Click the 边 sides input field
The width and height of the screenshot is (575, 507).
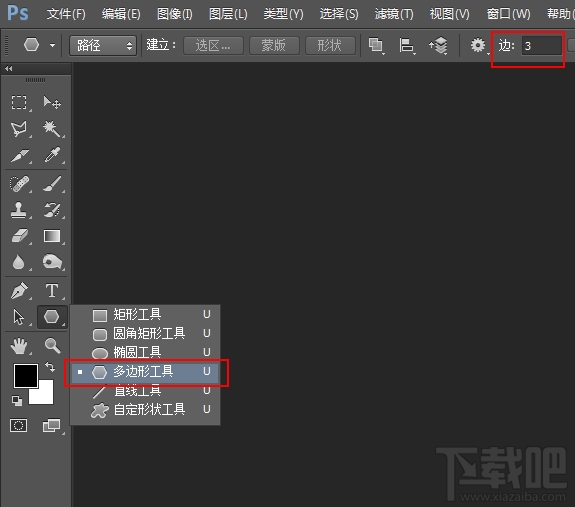tap(542, 46)
